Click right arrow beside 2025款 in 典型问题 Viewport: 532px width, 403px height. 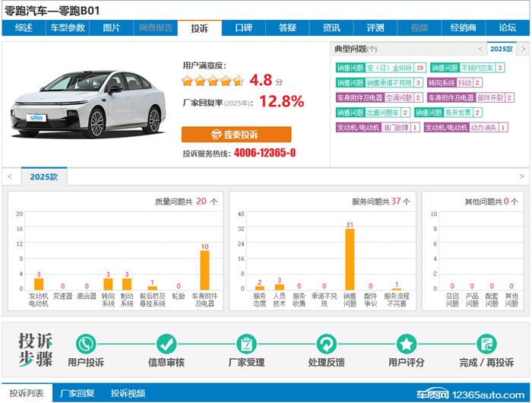pos(522,49)
